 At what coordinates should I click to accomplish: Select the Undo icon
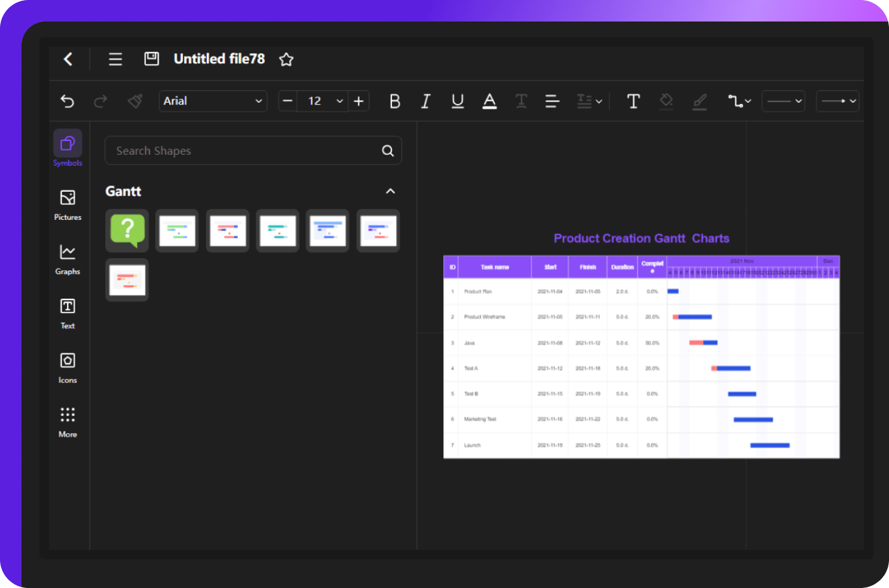click(x=67, y=101)
